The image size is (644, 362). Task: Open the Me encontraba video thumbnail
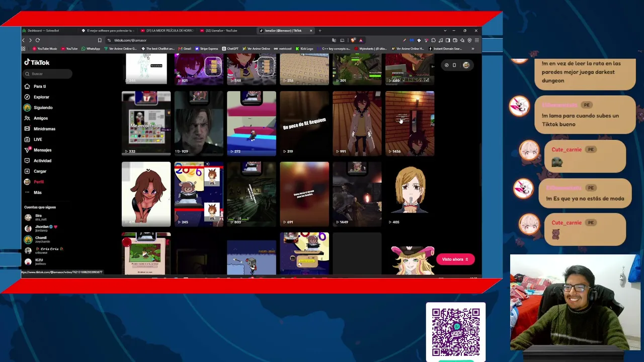(x=146, y=123)
